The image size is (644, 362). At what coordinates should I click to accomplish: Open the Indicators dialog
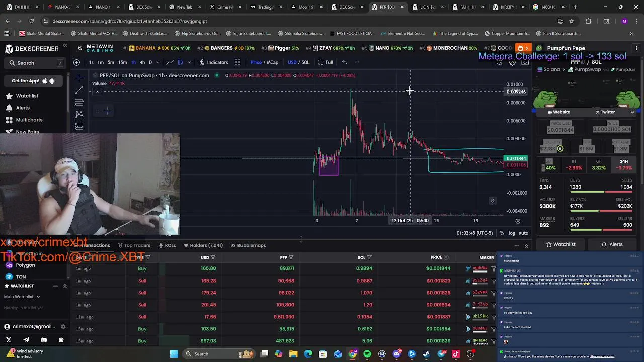pos(213,62)
